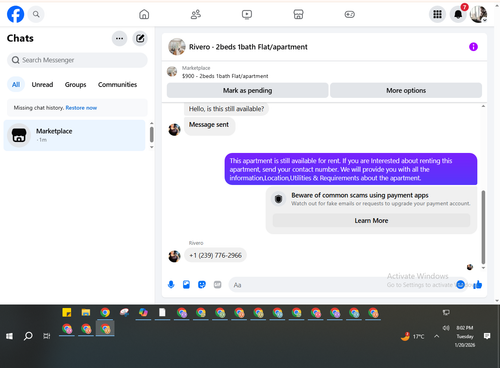The width and height of the screenshot is (500, 368).
Task: Open the emoji picker in message box
Action: 460,285
